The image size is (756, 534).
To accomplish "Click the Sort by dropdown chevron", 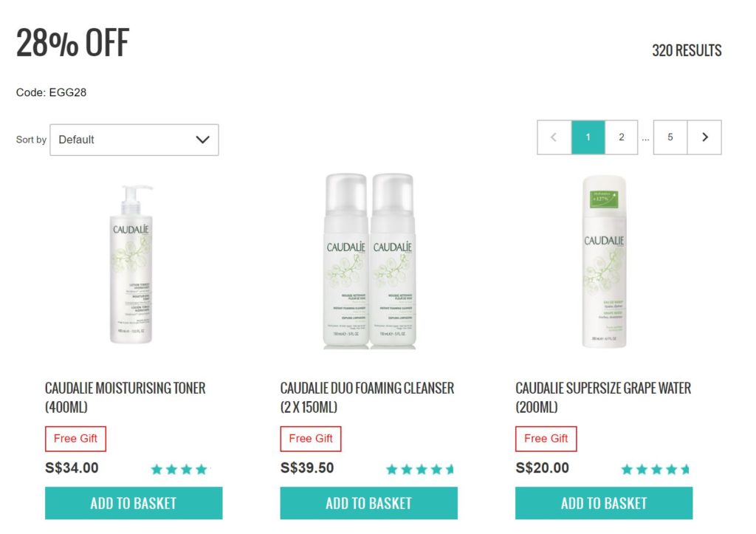I will pos(202,140).
